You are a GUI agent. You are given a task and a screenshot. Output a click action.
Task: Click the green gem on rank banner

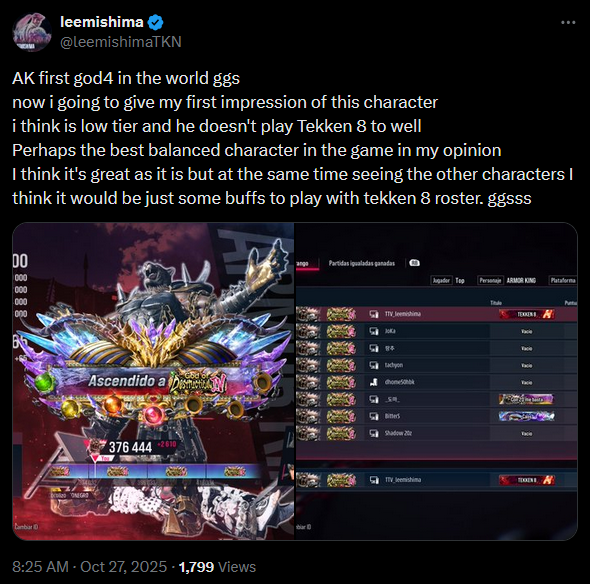pyautogui.click(x=45, y=381)
